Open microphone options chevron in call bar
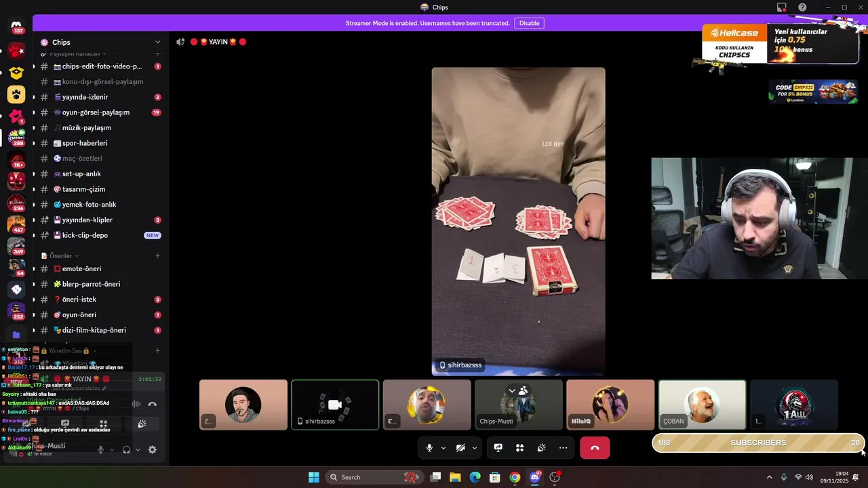The height and width of the screenshot is (488, 868). tap(443, 448)
